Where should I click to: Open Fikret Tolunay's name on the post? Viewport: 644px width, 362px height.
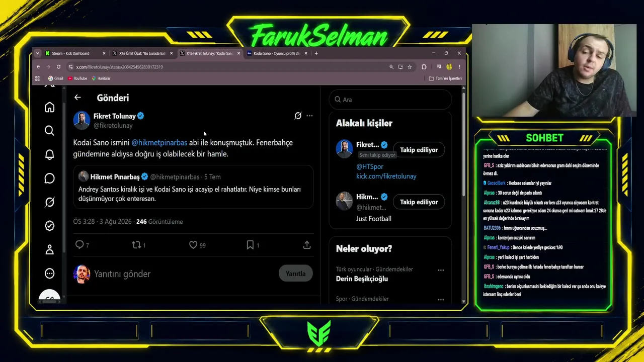click(x=114, y=116)
